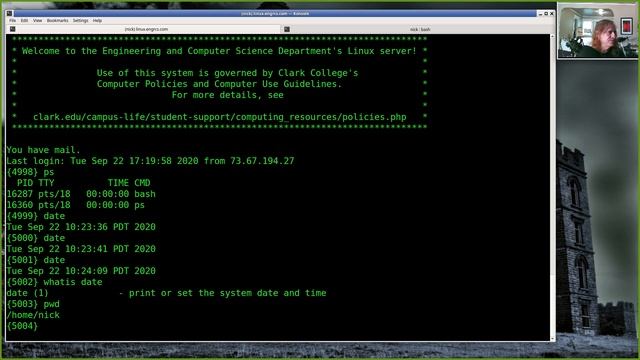Viewport: 640px width, 360px height.
Task: Click the '16287 pts/18' bash process row
Action: pyautogui.click(x=81, y=194)
